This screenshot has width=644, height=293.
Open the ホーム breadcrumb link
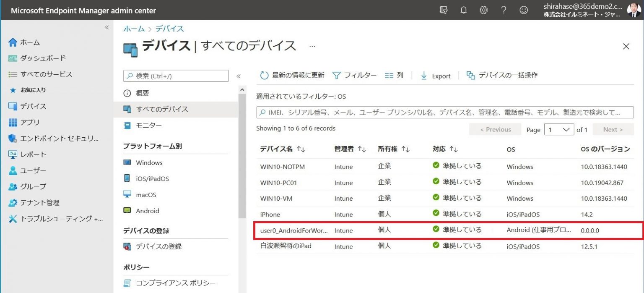133,29
